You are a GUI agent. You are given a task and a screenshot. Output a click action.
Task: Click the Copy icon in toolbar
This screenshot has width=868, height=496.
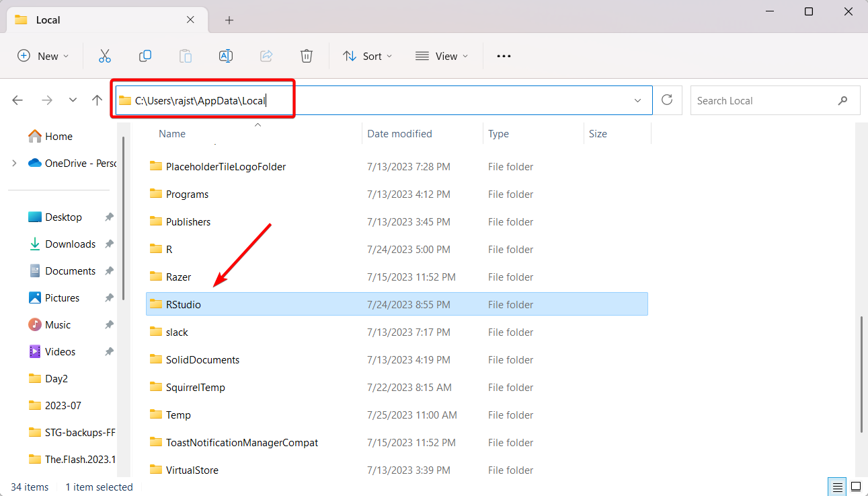coord(145,56)
